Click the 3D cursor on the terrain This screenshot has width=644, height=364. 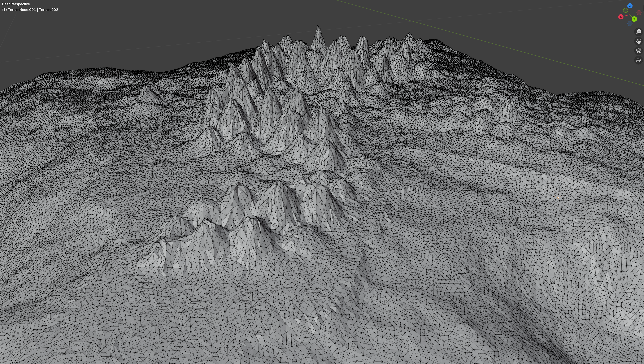click(558, 198)
